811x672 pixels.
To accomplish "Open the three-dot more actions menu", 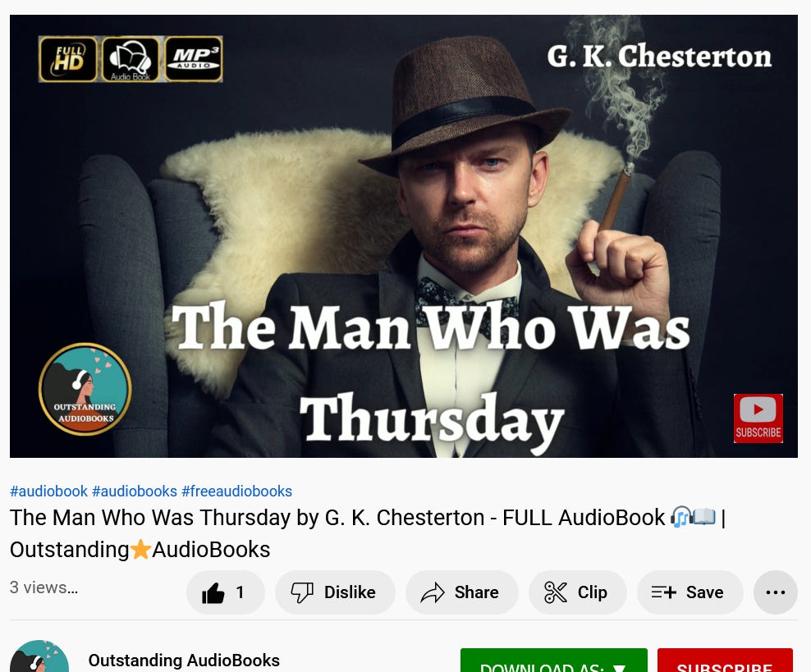I will point(776,592).
